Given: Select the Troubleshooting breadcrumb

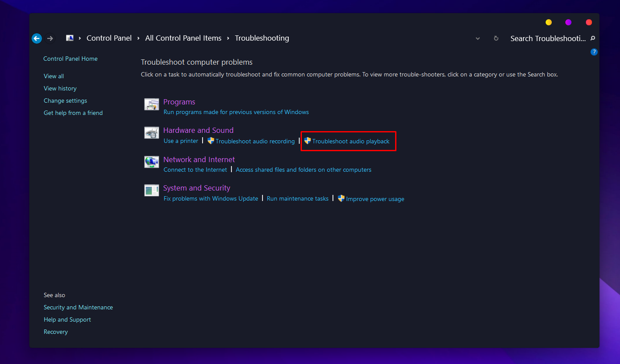Looking at the screenshot, I should [262, 38].
